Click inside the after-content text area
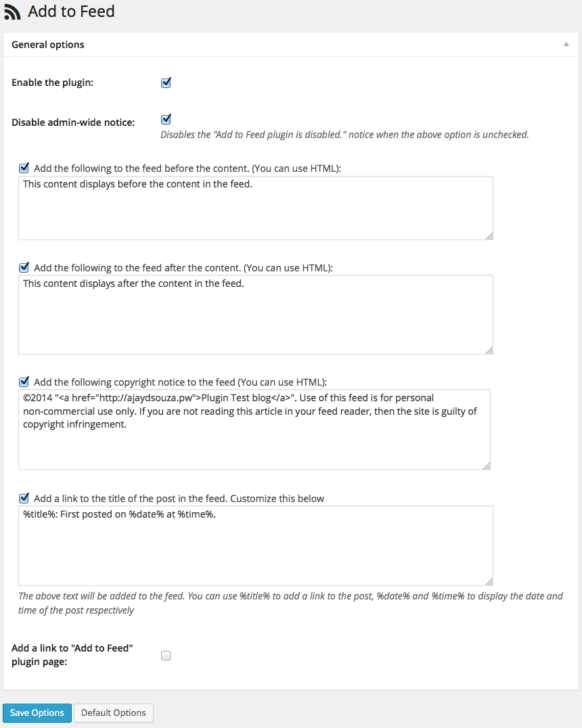 pos(255,315)
